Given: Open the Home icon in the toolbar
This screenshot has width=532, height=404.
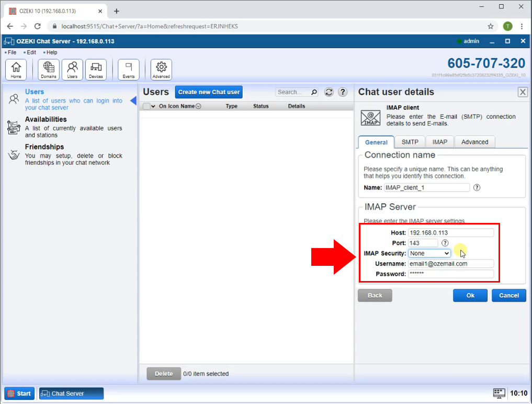Looking at the screenshot, I should point(16,69).
